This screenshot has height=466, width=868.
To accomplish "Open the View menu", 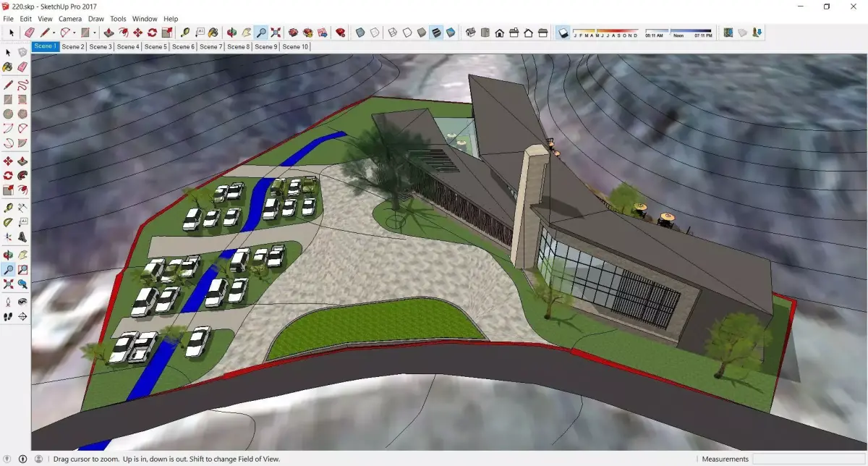I will point(45,19).
